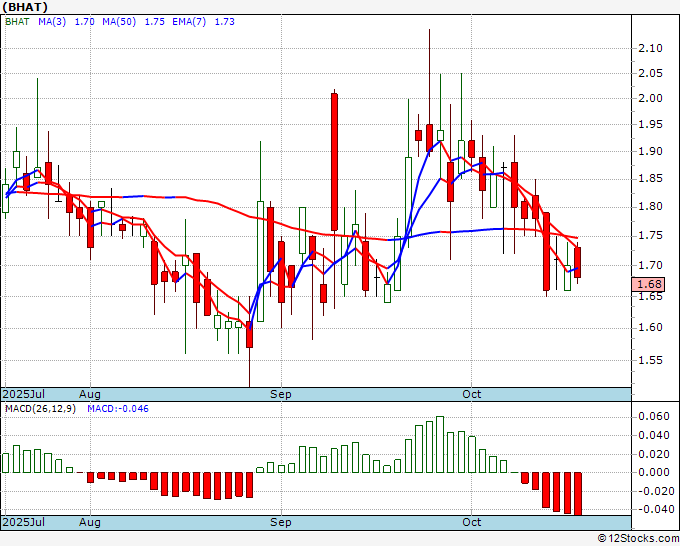Screen dimensions: 680x546
Task: Click the tall red September candle near 2.00
Action: 334,162
